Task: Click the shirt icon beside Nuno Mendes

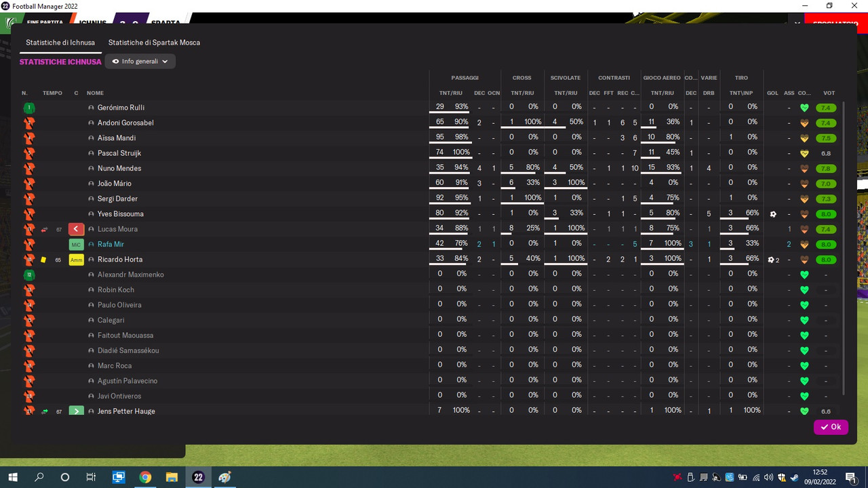Action: 28,168
